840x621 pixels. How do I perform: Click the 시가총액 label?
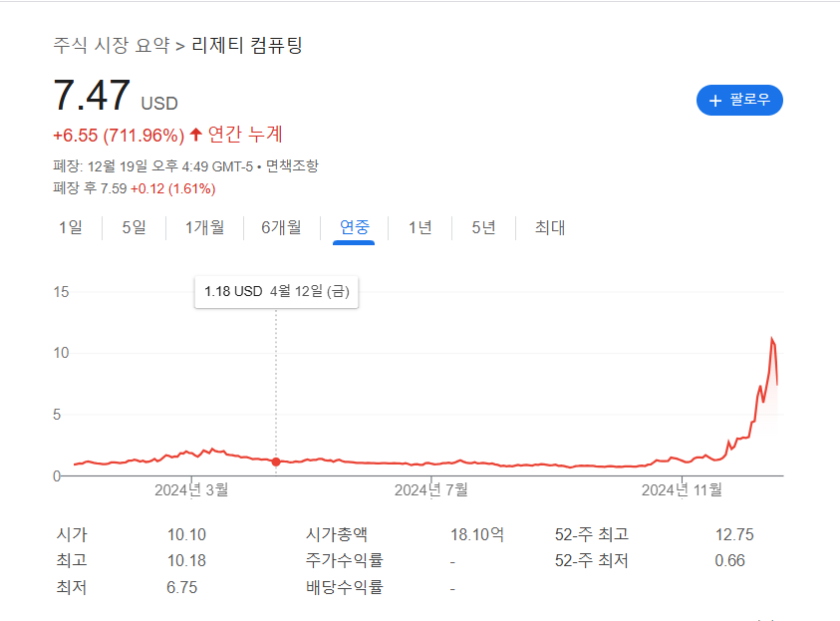[x=337, y=534]
